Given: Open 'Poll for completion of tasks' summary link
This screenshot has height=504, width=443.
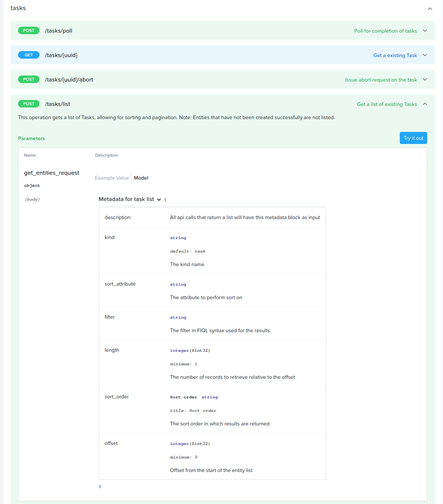Looking at the screenshot, I should [385, 31].
